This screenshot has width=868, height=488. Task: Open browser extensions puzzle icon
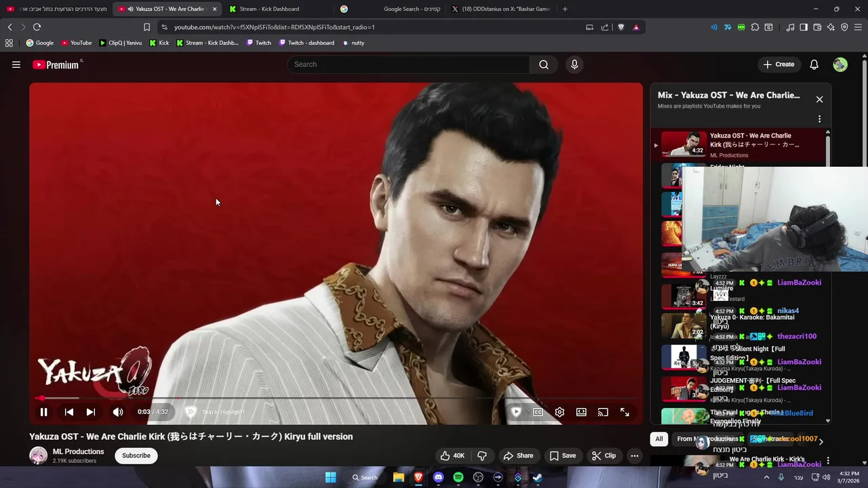click(x=755, y=27)
